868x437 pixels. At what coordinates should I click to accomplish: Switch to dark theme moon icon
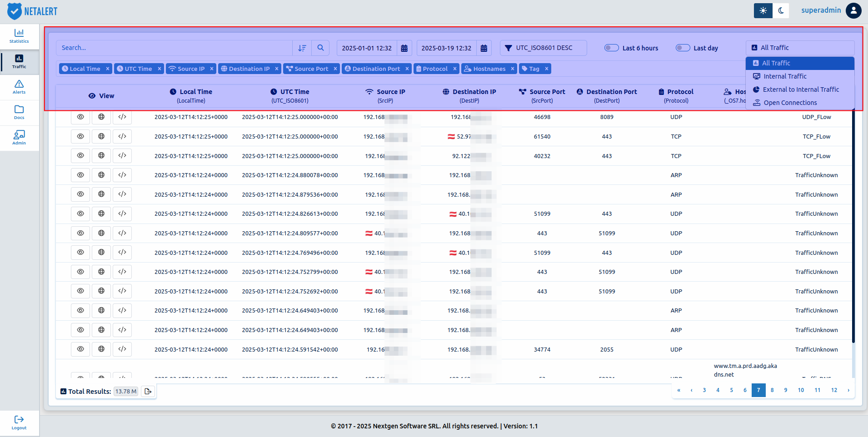click(781, 10)
